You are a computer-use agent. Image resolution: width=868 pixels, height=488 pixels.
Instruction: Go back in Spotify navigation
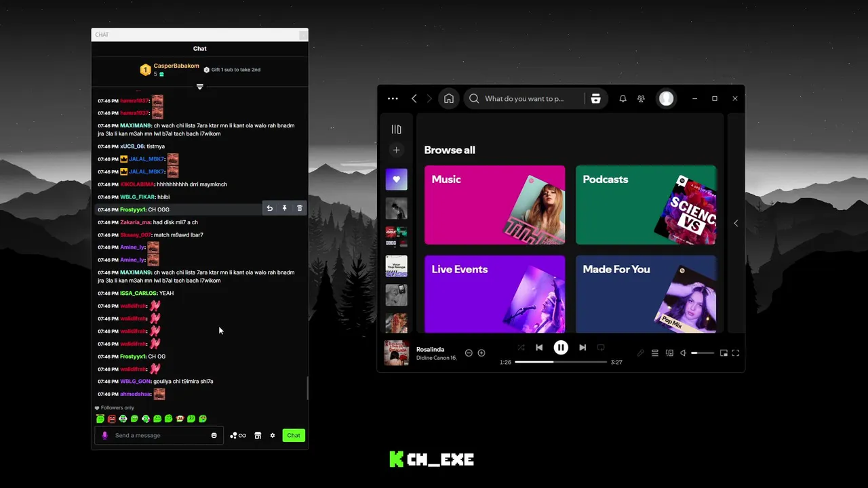pyautogui.click(x=414, y=98)
